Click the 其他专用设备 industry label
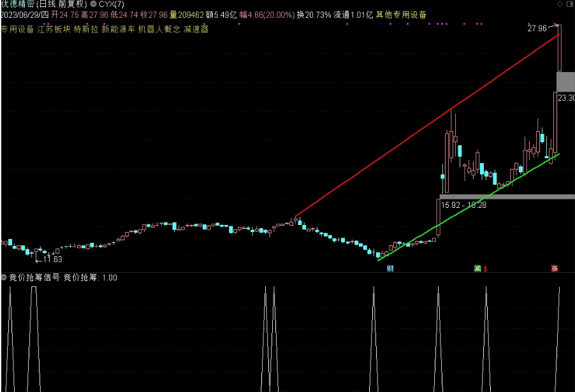Screen dimensions: 575x392 [x=401, y=15]
